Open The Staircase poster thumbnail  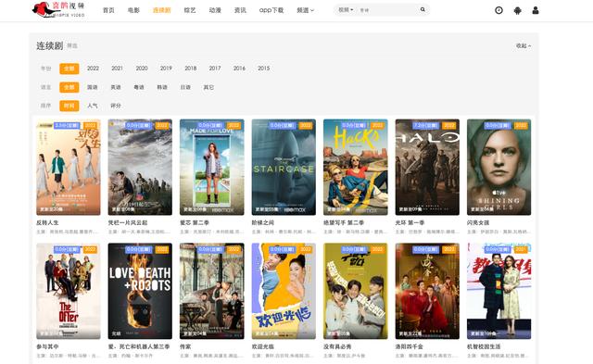[284, 167]
